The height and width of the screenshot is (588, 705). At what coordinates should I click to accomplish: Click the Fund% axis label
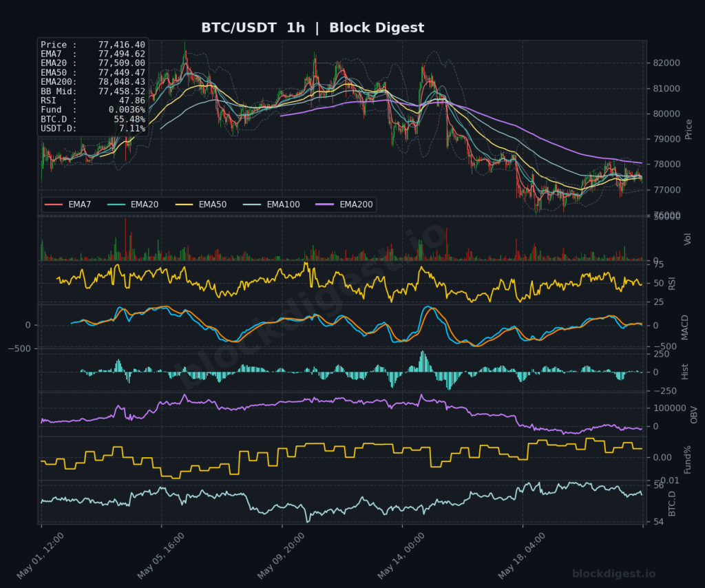687,460
